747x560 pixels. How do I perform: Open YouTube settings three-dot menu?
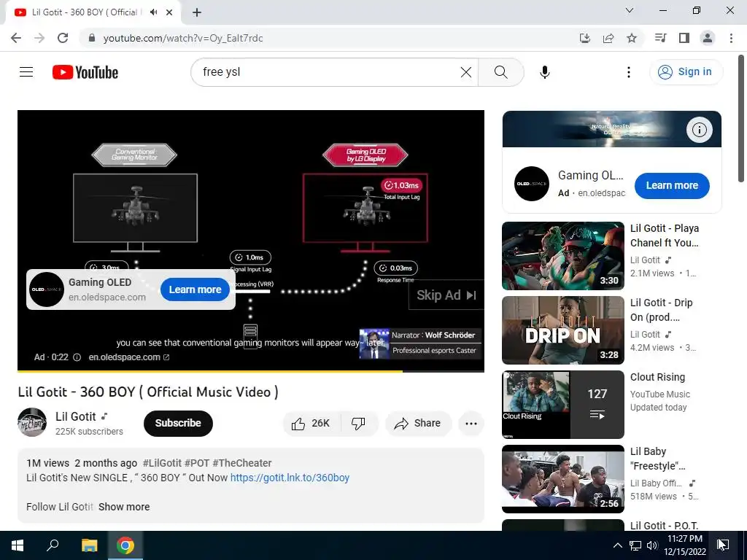[628, 72]
